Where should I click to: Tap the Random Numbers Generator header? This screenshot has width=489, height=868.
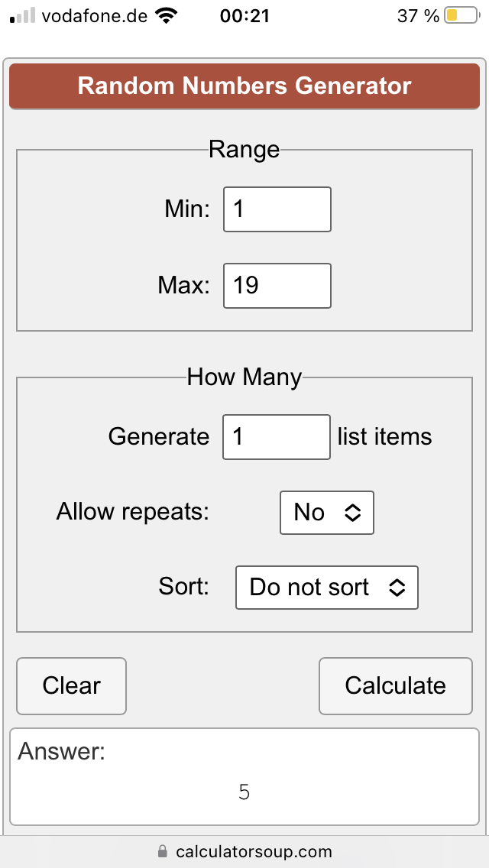244,86
